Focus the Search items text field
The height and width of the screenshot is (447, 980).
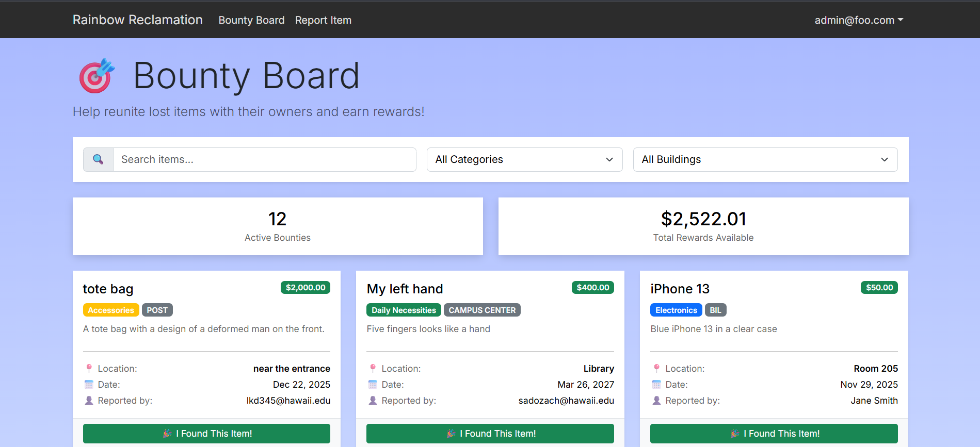[x=264, y=159]
